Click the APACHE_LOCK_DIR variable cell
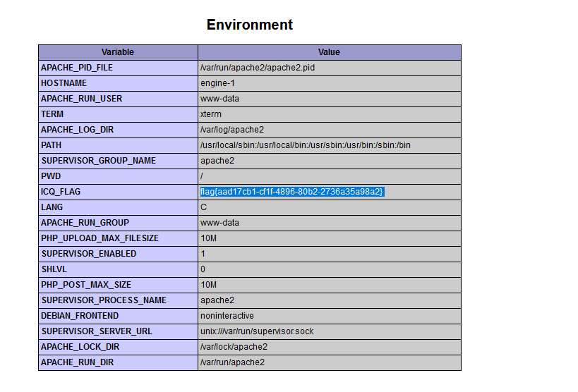The height and width of the screenshot is (392, 578). click(x=118, y=347)
